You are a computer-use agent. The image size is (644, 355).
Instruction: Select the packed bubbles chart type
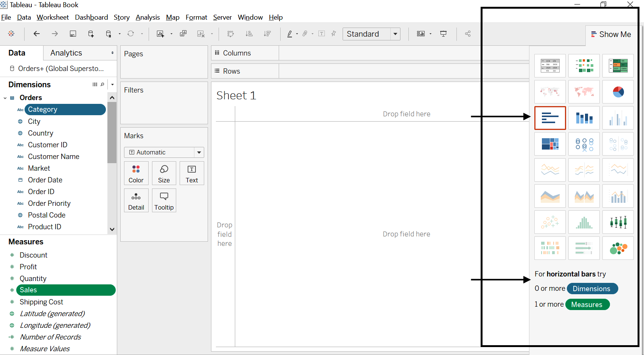click(x=618, y=248)
